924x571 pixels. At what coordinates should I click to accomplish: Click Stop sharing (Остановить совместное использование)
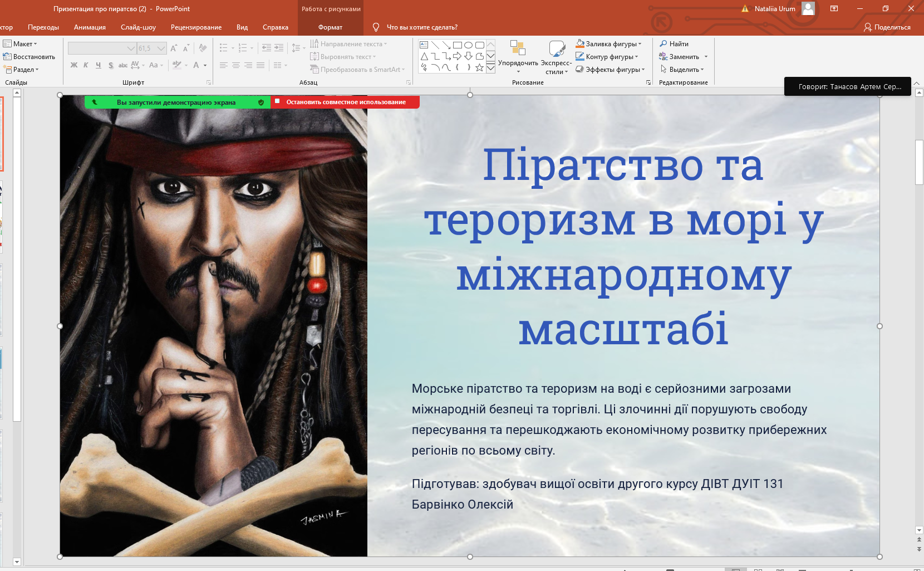(345, 102)
